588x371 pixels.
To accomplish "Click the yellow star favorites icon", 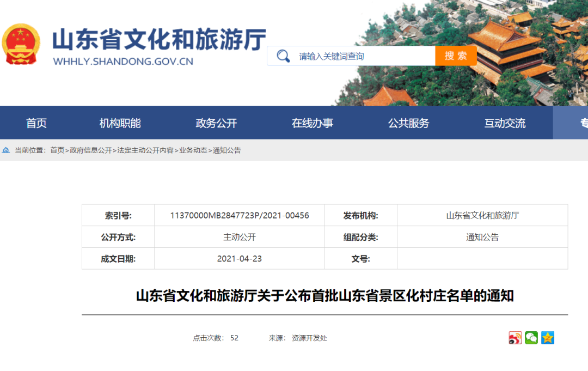I will pos(548,338).
